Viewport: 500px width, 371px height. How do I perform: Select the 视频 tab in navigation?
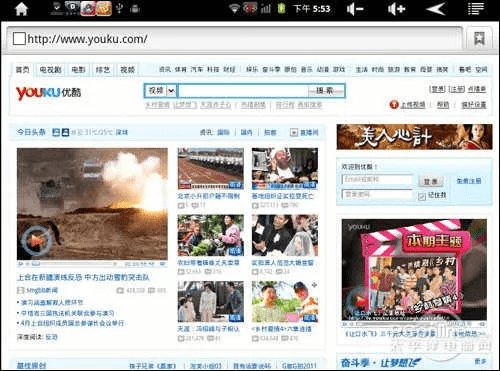pyautogui.click(x=127, y=70)
